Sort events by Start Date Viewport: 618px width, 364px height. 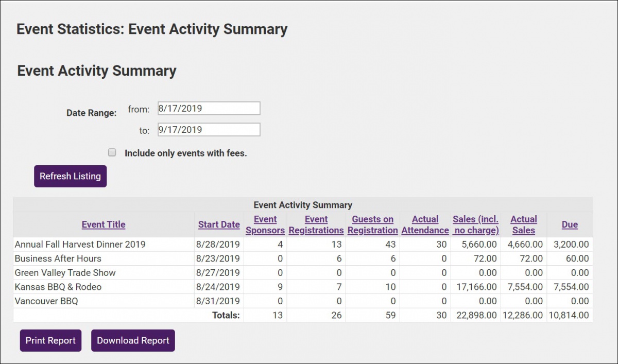218,224
